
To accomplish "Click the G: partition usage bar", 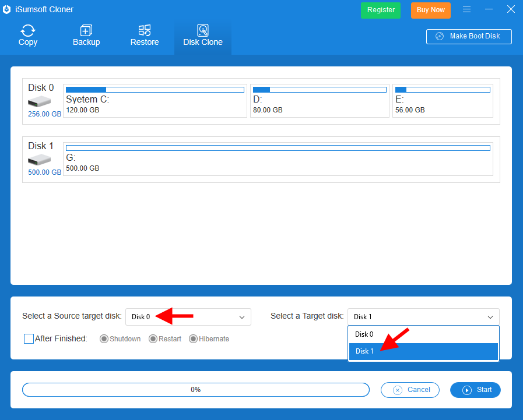I will [x=278, y=148].
